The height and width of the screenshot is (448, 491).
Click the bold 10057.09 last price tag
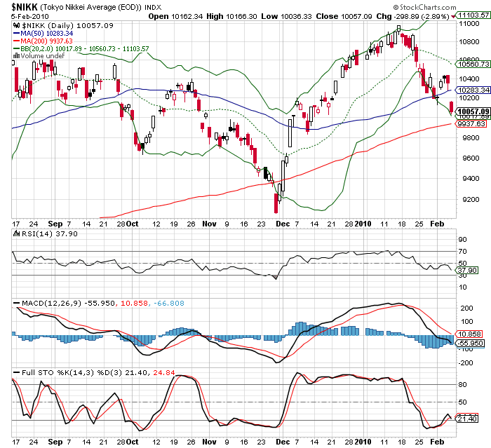coord(473,111)
